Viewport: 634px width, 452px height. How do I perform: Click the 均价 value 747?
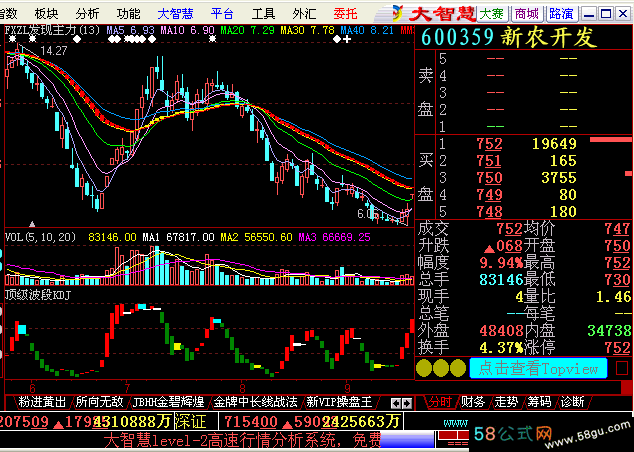click(617, 229)
